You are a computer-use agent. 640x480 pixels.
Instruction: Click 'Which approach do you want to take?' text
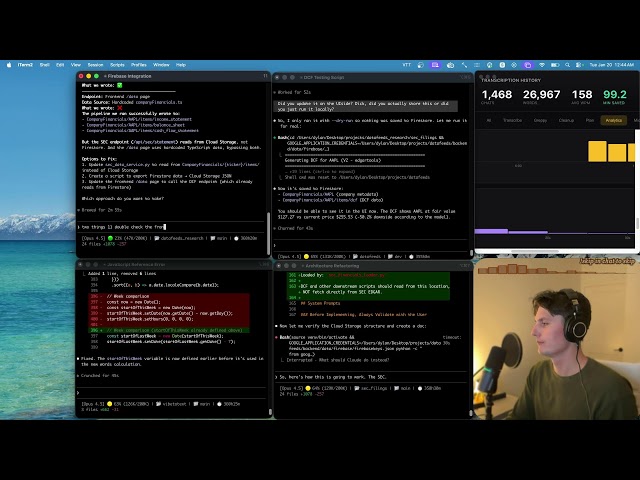click(123, 199)
